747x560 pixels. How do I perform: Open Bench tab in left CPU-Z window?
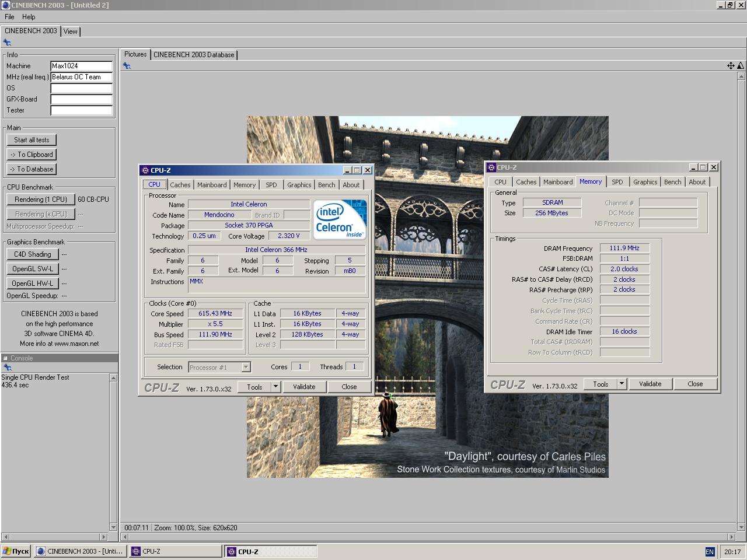pos(327,185)
